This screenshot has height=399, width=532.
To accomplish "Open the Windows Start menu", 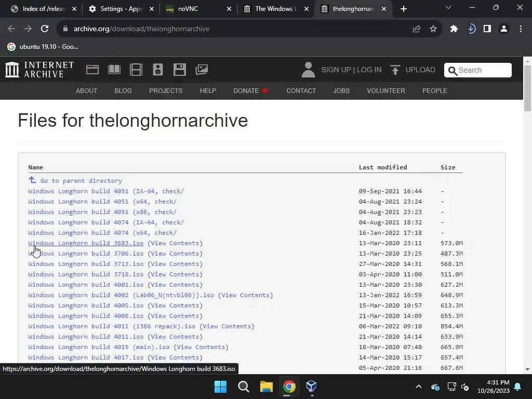I will [220, 387].
